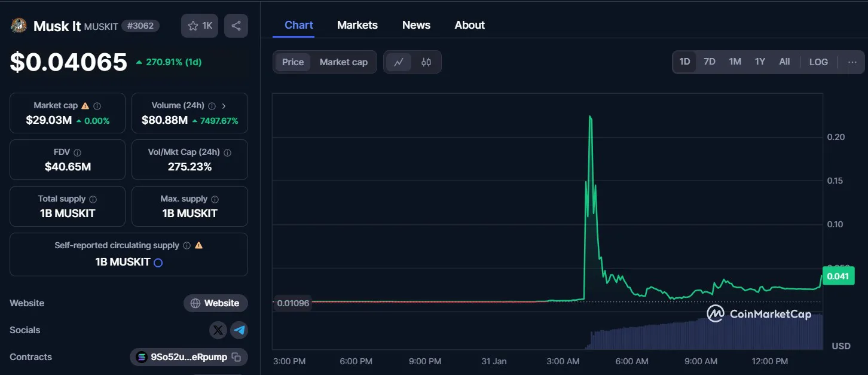Click the $0.04065 price value

pyautogui.click(x=69, y=62)
